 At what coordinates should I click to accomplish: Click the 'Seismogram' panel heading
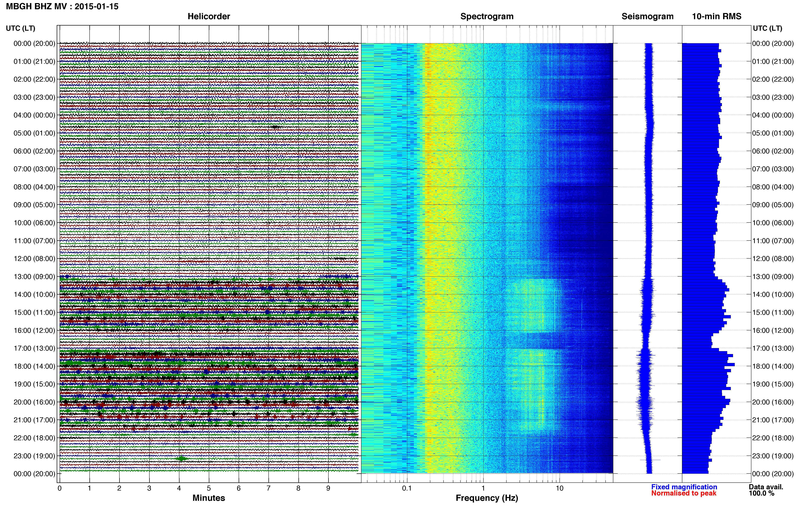pyautogui.click(x=648, y=16)
